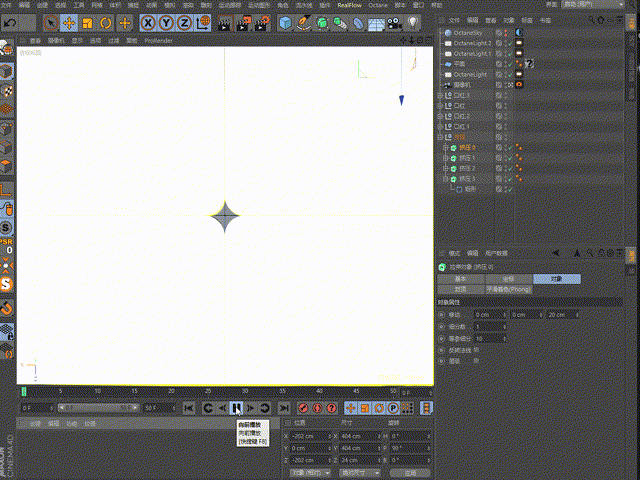Toggle Parameter P keyframe recording icon

393,408
